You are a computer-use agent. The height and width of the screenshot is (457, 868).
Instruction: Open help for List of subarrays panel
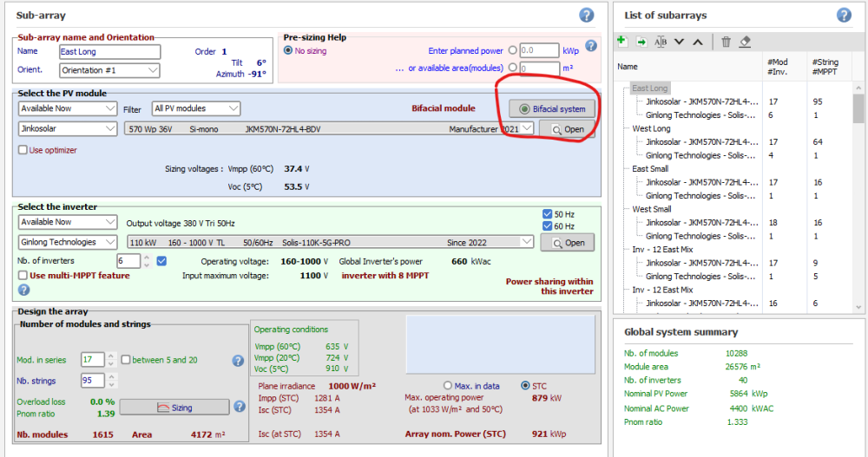click(844, 15)
